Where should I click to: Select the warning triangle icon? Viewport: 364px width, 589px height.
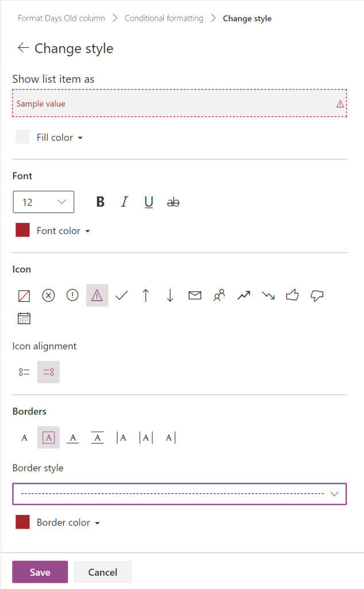pyautogui.click(x=97, y=295)
